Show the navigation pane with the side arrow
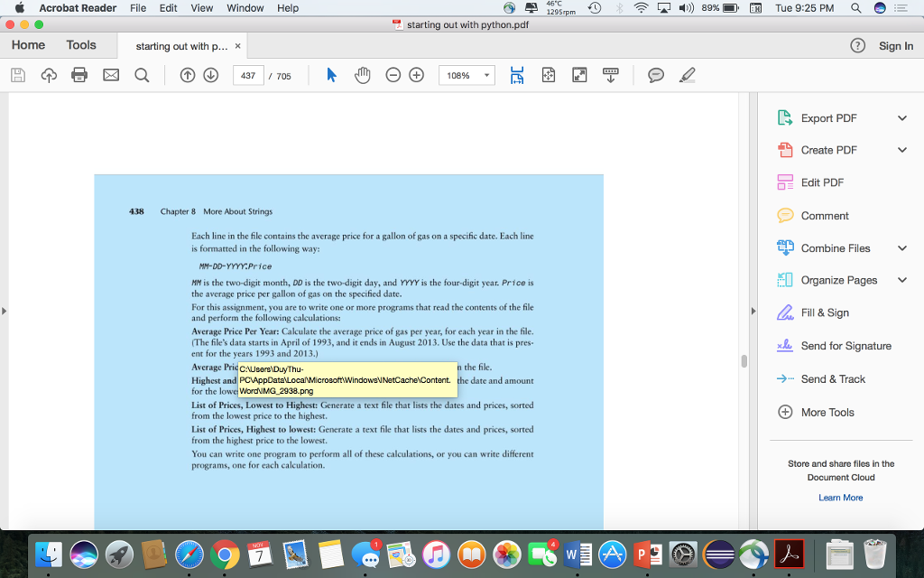This screenshot has height=578, width=924. click(5, 310)
